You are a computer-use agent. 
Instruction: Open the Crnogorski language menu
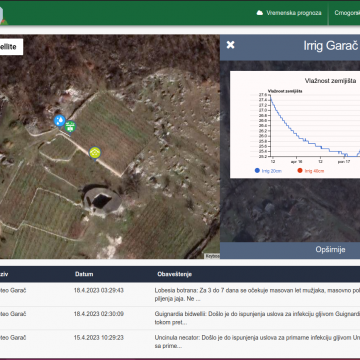[347, 13]
